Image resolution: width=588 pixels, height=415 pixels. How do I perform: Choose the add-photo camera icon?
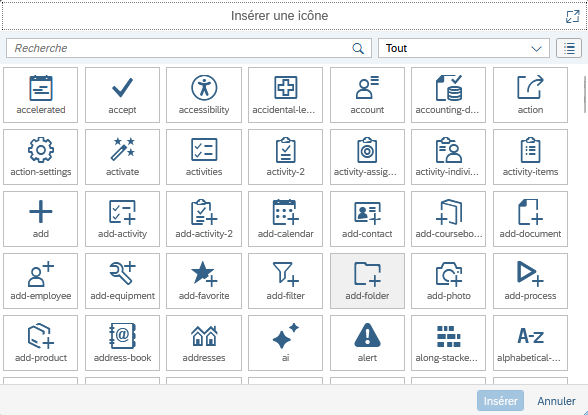coord(448,281)
